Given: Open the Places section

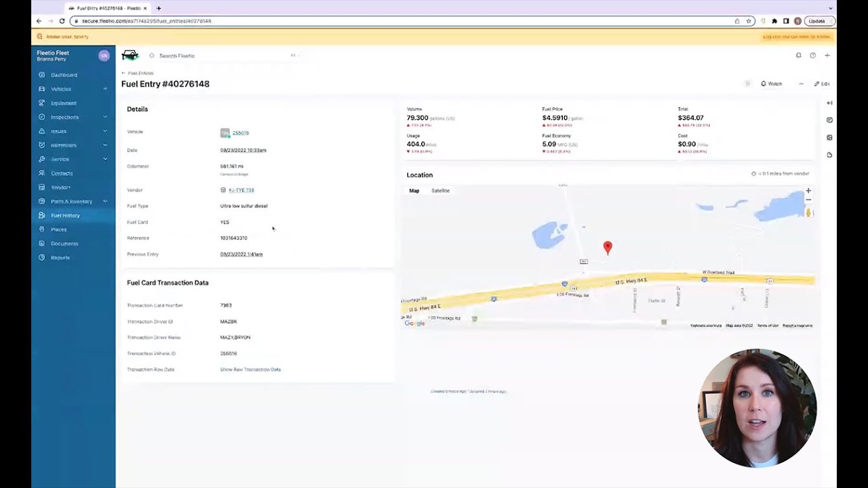Looking at the screenshot, I should coord(58,229).
